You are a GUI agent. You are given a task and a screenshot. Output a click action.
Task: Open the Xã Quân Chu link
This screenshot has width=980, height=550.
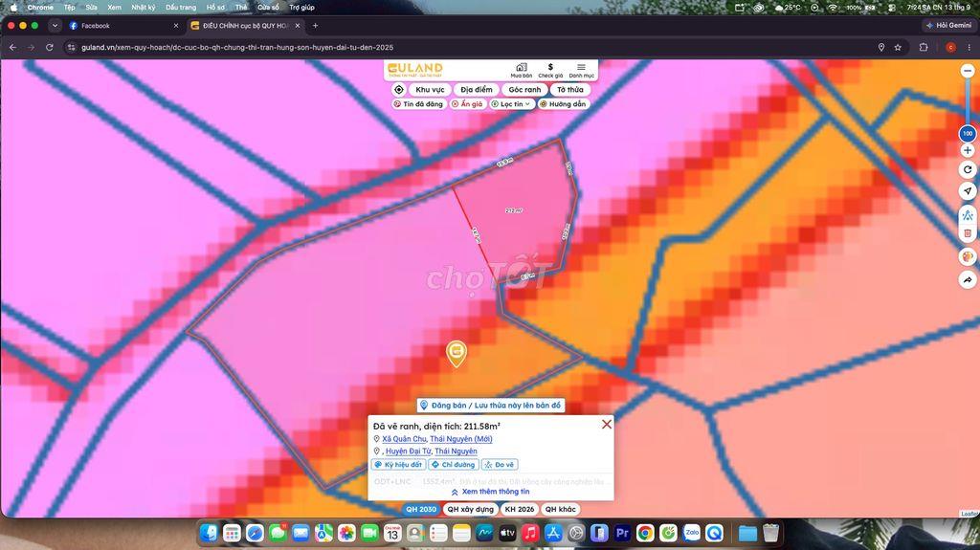coord(404,439)
